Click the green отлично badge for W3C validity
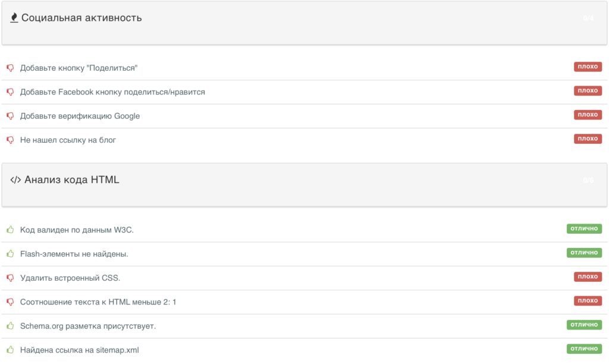This screenshot has width=609, height=364. pyautogui.click(x=584, y=228)
